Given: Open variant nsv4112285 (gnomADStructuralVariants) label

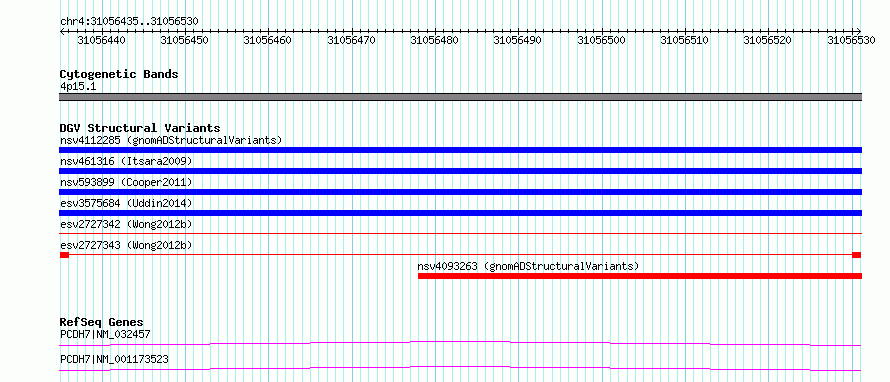Looking at the screenshot, I should (x=171, y=140).
